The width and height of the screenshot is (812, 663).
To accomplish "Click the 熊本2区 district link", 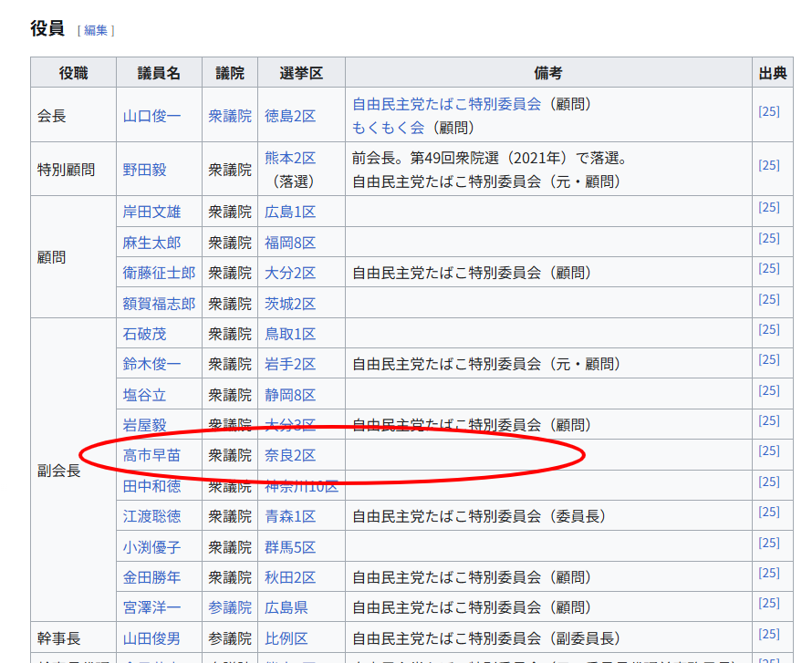I will (x=289, y=158).
